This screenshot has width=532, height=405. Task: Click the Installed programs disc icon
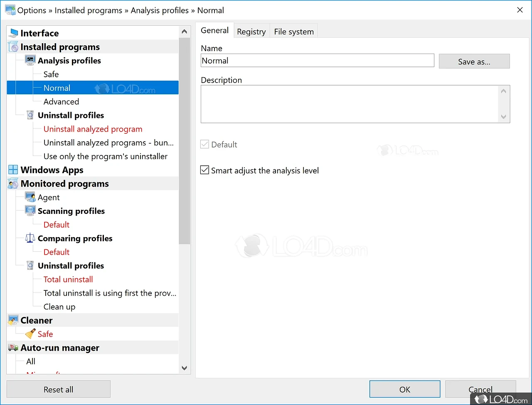tap(13, 47)
